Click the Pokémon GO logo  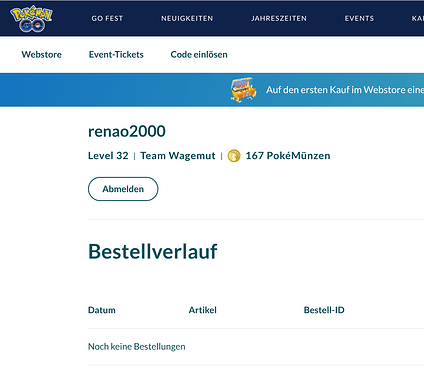point(31,19)
